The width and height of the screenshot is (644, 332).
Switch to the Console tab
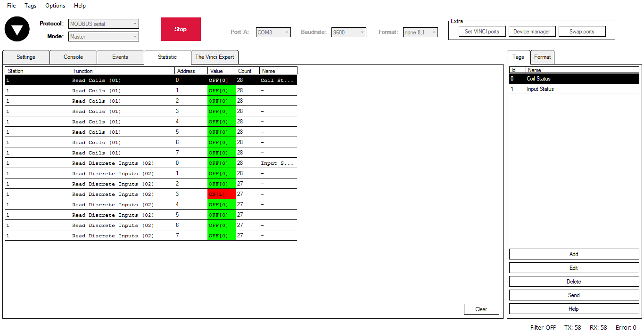click(x=73, y=57)
